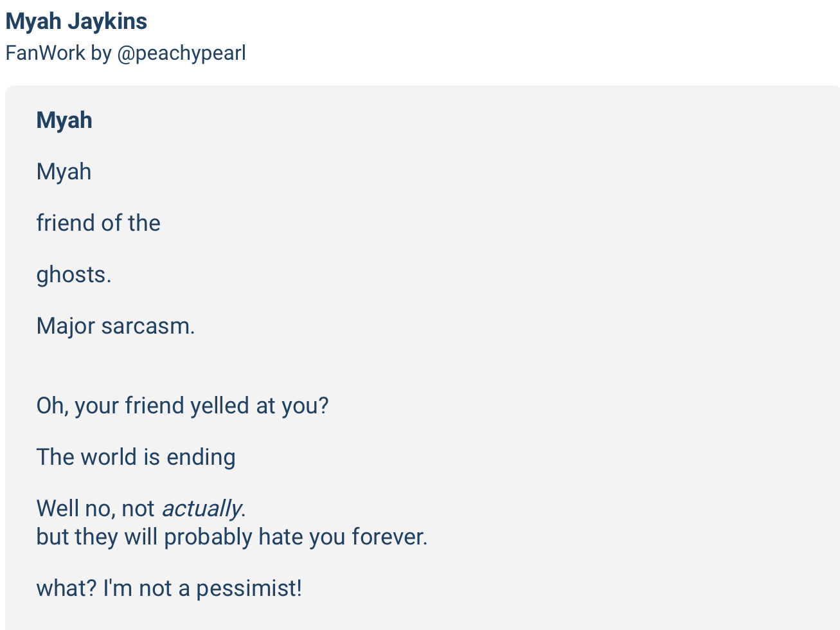Image resolution: width=840 pixels, height=630 pixels.
Task: Click the word FanWork in the subtitle
Action: (45, 53)
